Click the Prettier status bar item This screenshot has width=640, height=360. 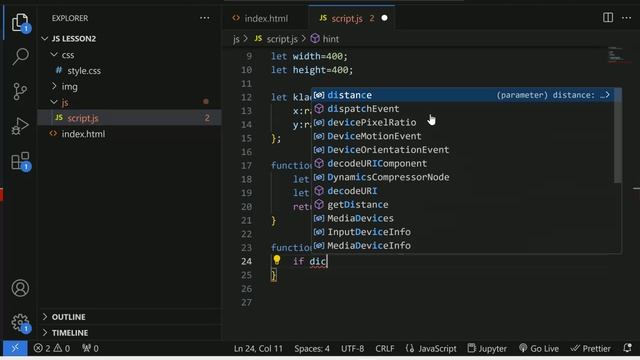(x=591, y=349)
